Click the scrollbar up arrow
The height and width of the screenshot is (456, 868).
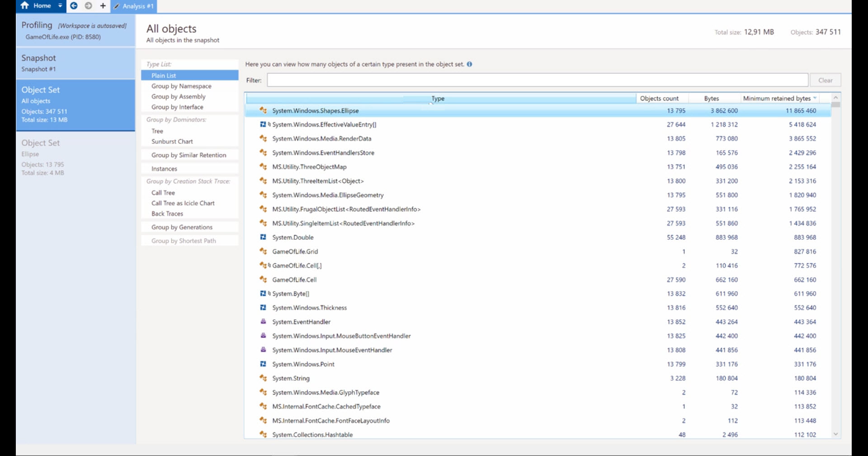(x=835, y=97)
